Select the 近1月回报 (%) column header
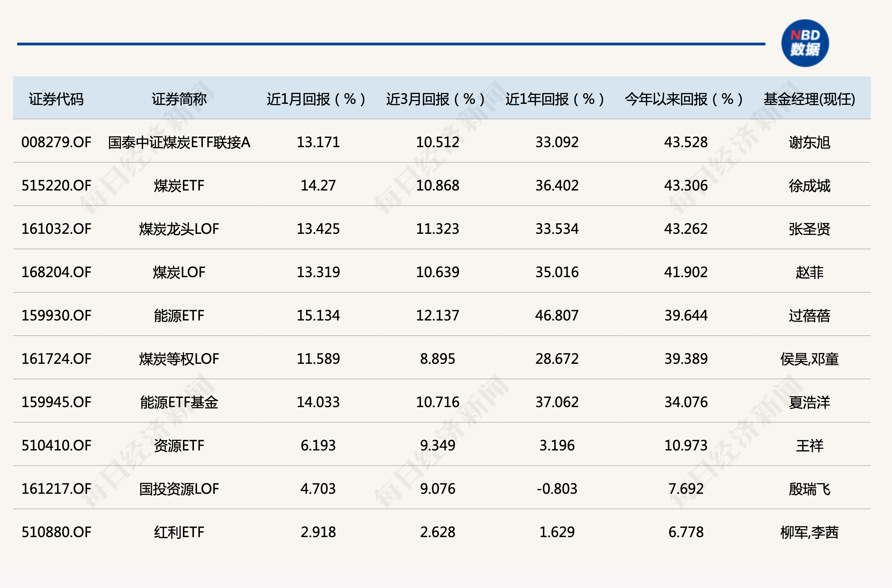 pos(316,99)
